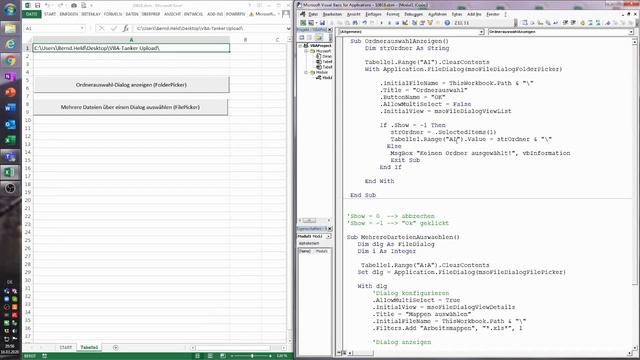Screen dimensions: 640x360
Task: Click the View Code icon in Project panel
Action: tap(302, 38)
